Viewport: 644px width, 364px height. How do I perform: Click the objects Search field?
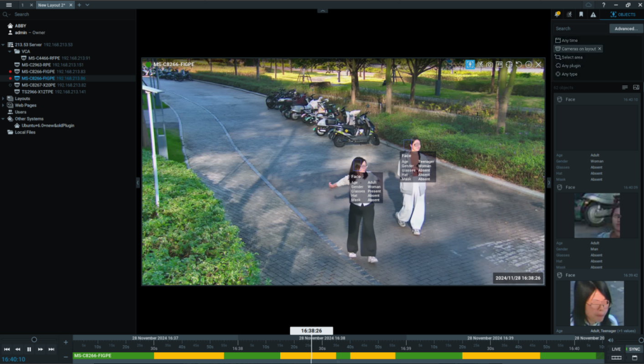click(581, 28)
